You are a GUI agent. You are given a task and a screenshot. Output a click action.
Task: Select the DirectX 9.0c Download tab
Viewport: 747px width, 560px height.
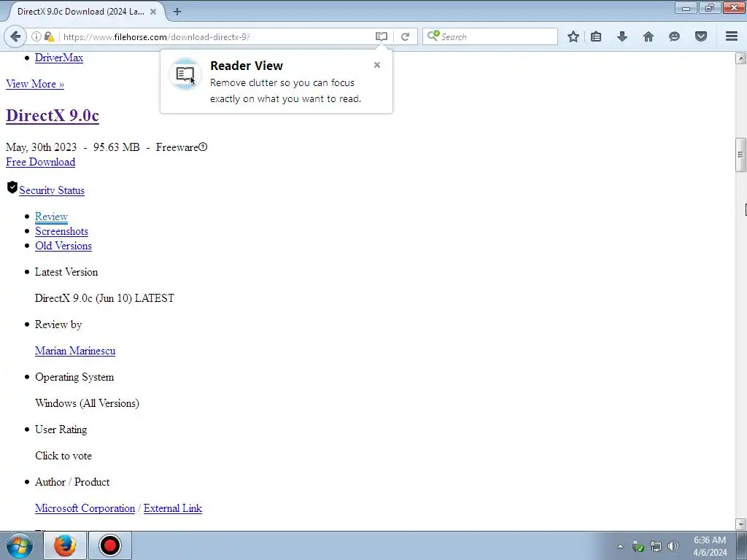(81, 12)
